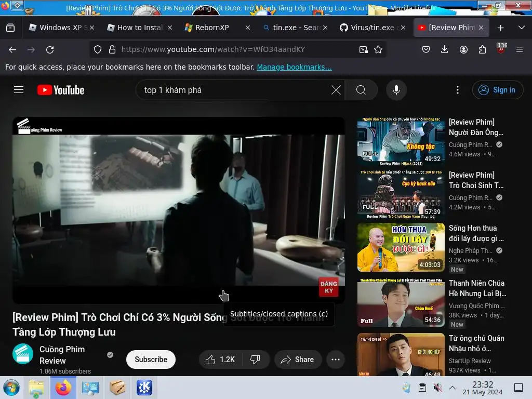Open title Sống Hơn thua đổi lấy
Viewport: 532px width, 399px height.
476,233
